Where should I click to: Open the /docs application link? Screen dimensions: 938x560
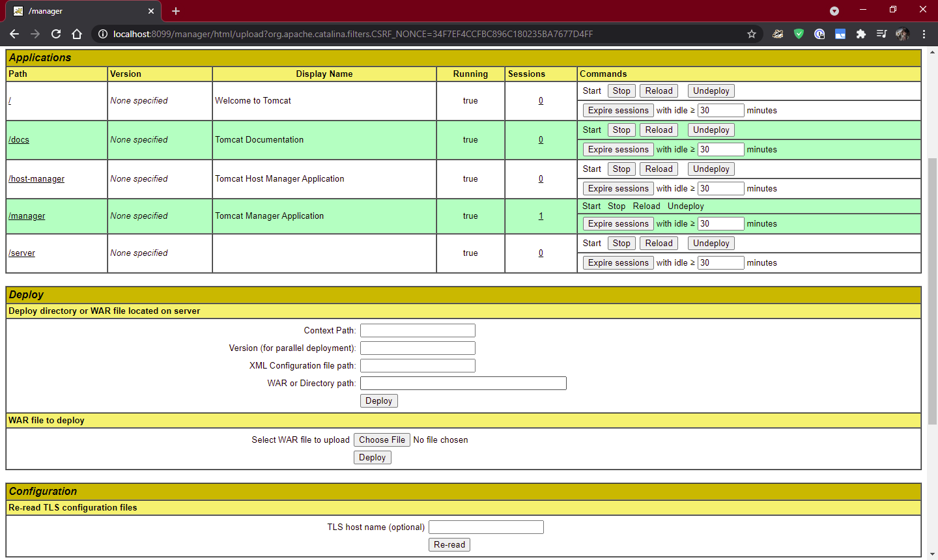tap(18, 139)
